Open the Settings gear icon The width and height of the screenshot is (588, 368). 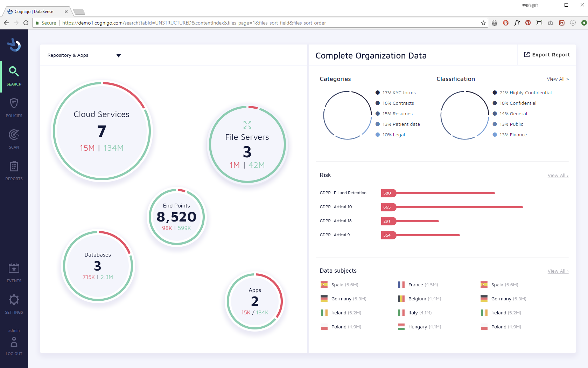tap(14, 300)
